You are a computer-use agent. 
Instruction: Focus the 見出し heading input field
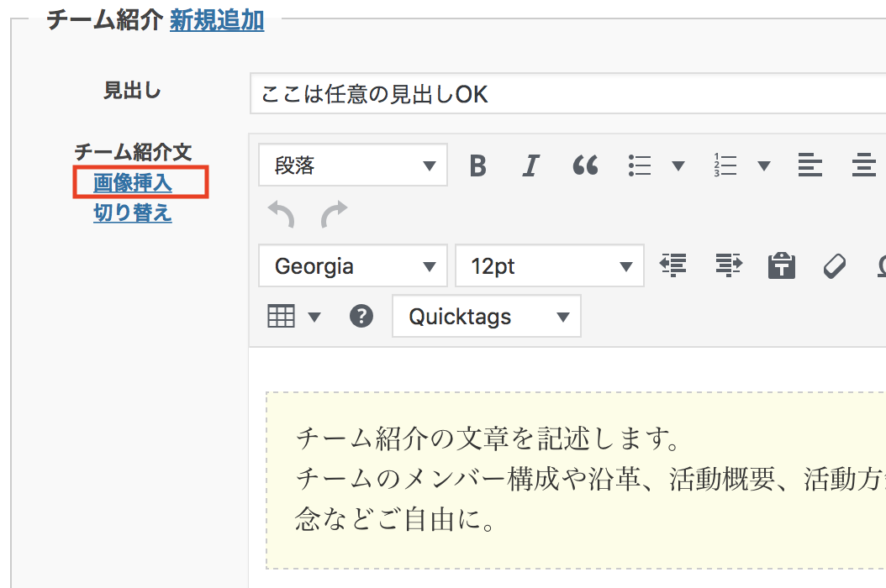tap(568, 94)
